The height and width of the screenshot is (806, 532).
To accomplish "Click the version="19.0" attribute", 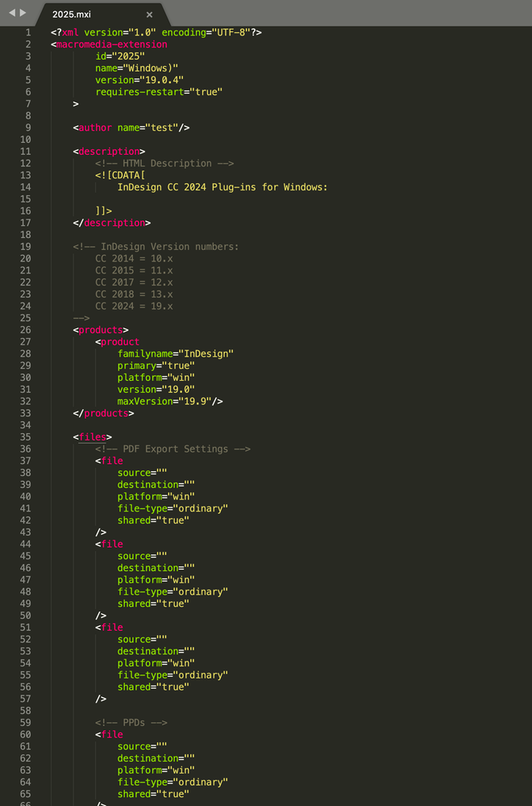I will [156, 389].
